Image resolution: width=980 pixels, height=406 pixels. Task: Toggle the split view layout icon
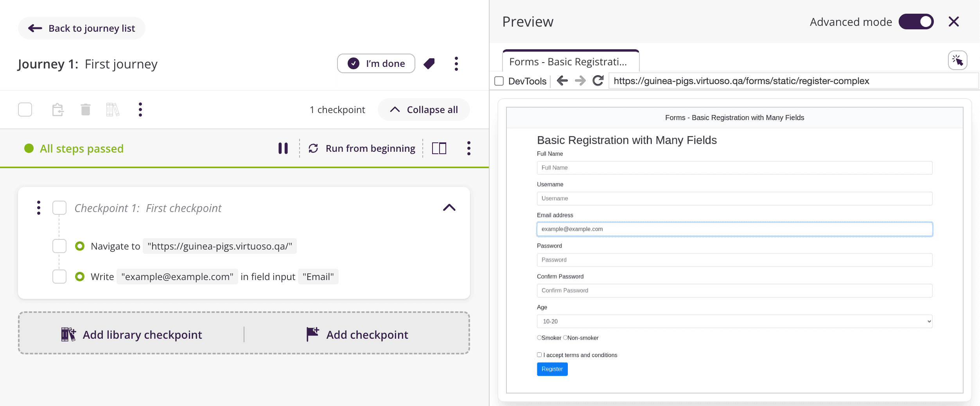tap(439, 148)
